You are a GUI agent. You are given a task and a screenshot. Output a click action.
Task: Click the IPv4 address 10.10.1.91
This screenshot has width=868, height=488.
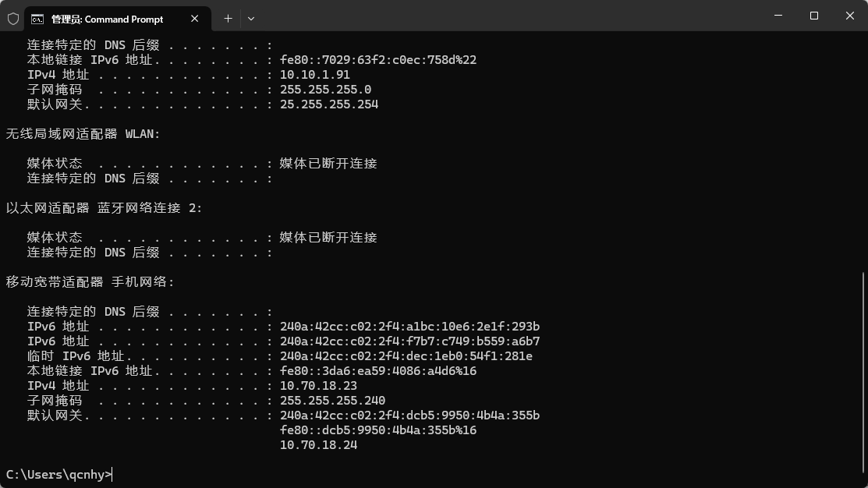(315, 75)
